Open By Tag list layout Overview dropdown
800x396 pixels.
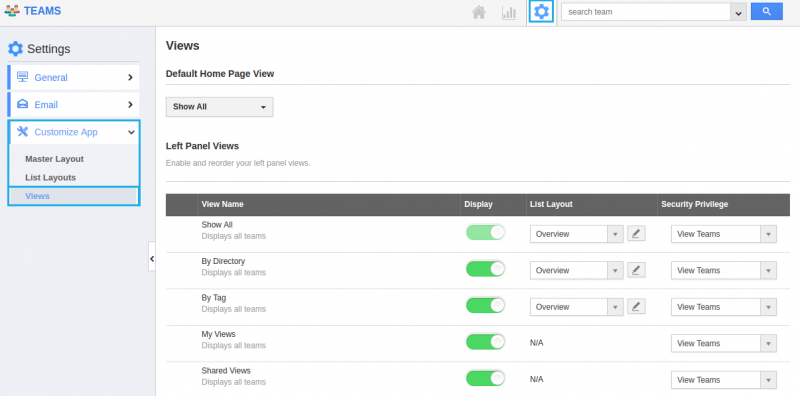(577, 307)
